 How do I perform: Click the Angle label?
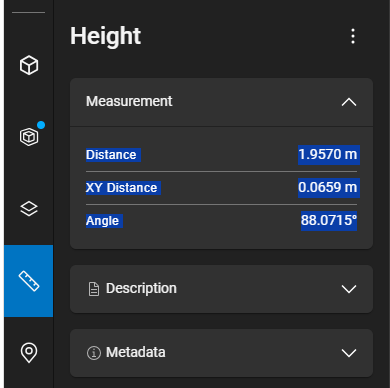coord(102,221)
